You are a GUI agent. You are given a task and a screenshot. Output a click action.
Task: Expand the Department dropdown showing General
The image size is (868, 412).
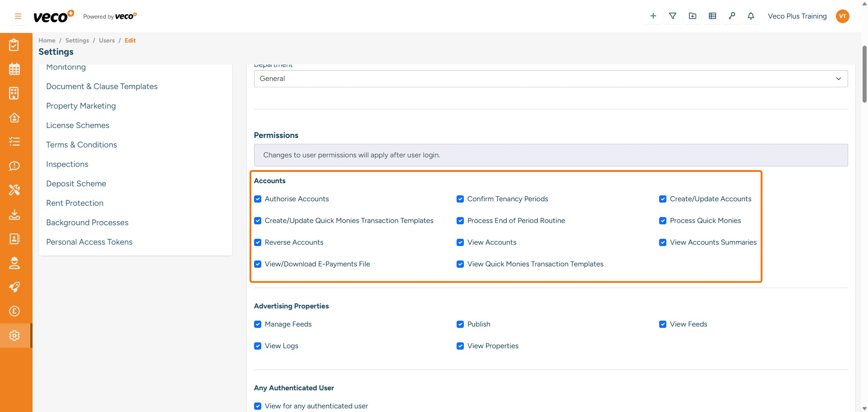550,79
